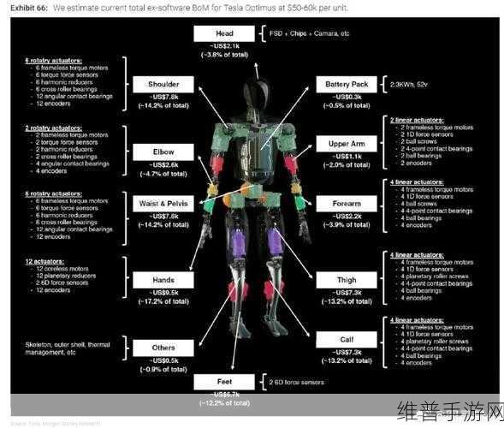The width and height of the screenshot is (504, 428).
Task: Click "FSD + Chips + Camera, etc" text
Action: coord(309,33)
